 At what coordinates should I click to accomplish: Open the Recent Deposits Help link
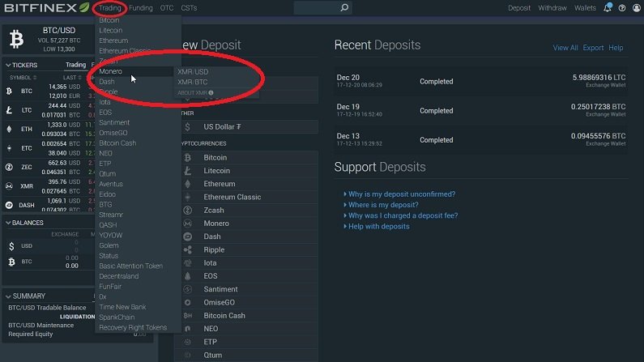coord(616,48)
